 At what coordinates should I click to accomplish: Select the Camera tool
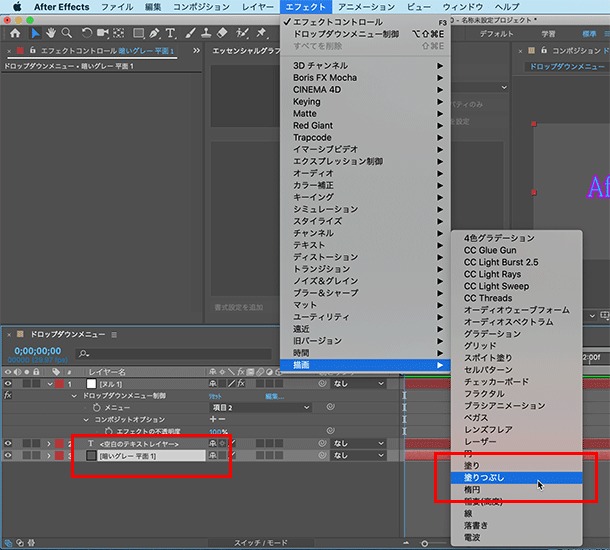click(x=102, y=33)
